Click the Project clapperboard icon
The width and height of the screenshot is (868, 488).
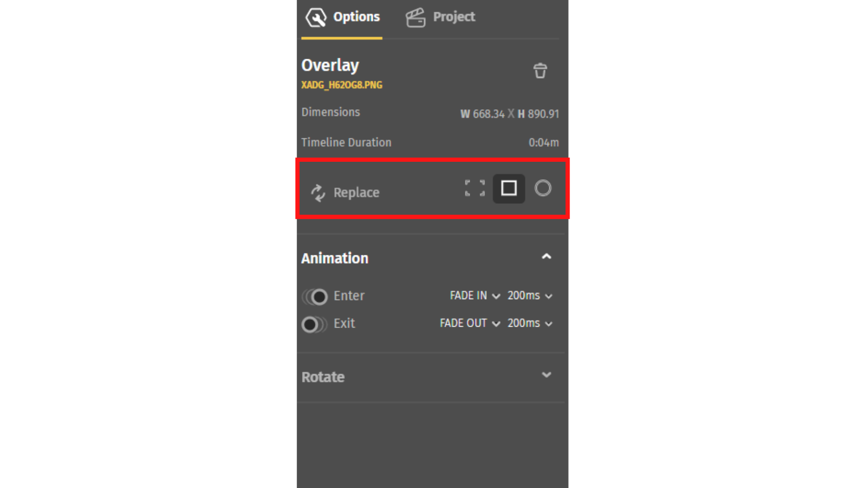(415, 18)
